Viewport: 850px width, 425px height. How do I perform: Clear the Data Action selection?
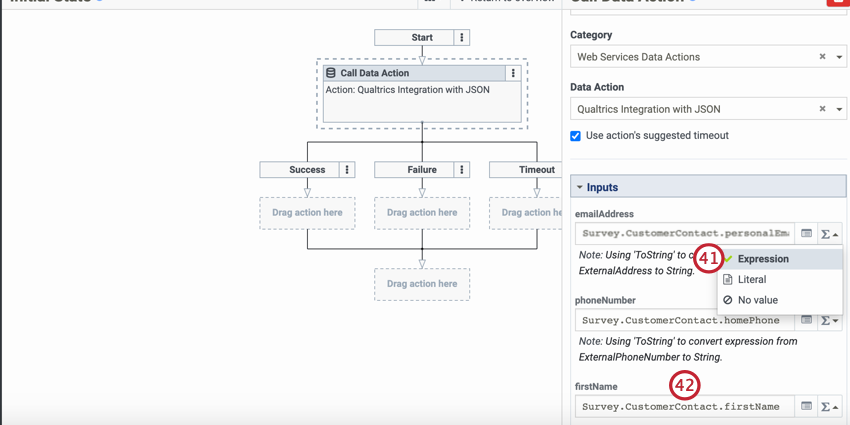822,109
